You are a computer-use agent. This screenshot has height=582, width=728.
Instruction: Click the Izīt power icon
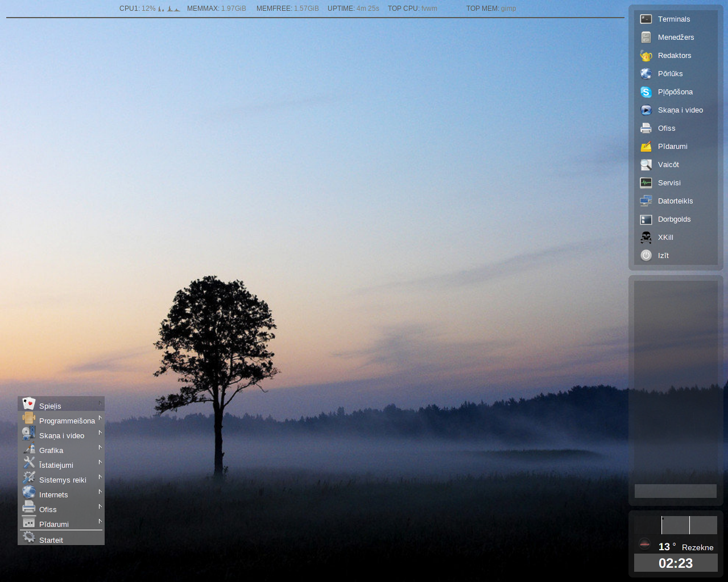tap(646, 256)
